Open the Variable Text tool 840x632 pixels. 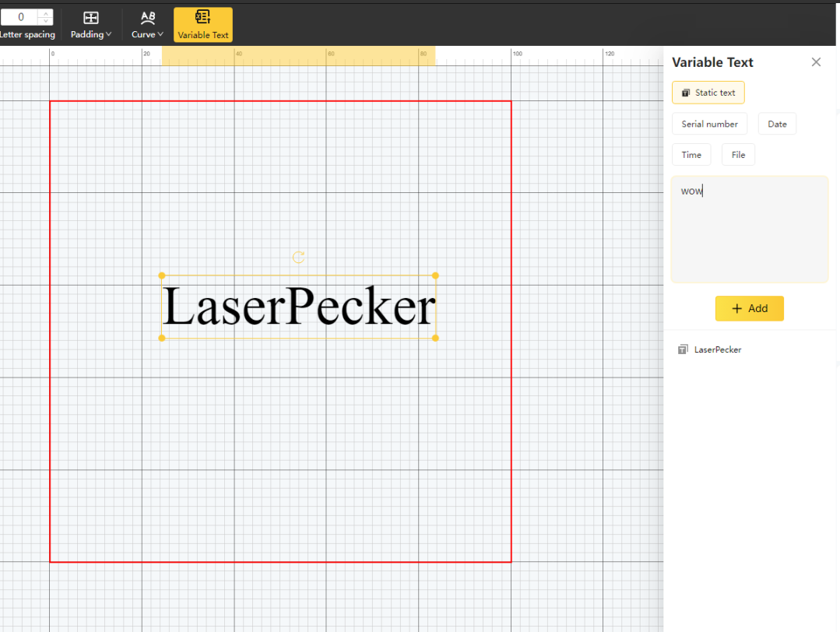coord(203,25)
